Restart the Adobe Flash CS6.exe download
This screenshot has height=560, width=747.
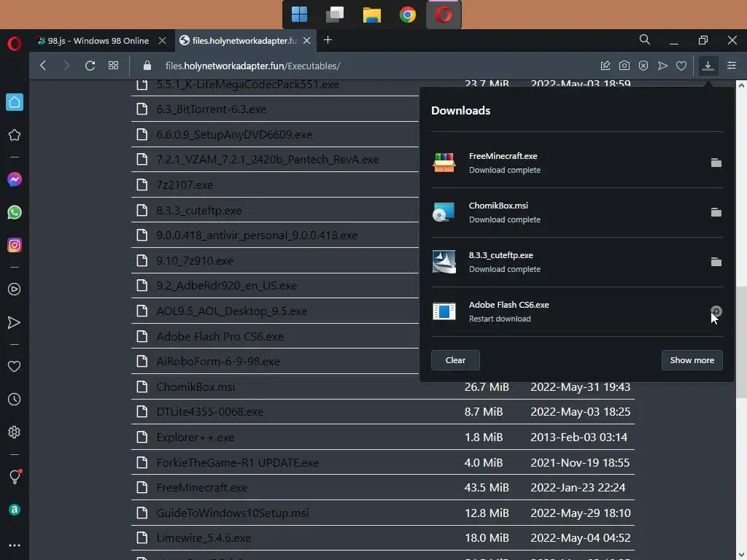pyautogui.click(x=716, y=311)
